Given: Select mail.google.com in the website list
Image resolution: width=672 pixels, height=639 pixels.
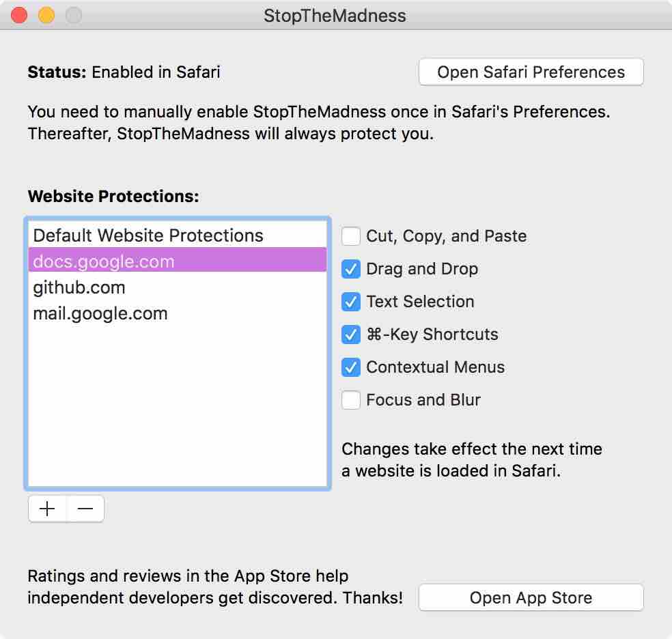Looking at the screenshot, I should 100,313.
